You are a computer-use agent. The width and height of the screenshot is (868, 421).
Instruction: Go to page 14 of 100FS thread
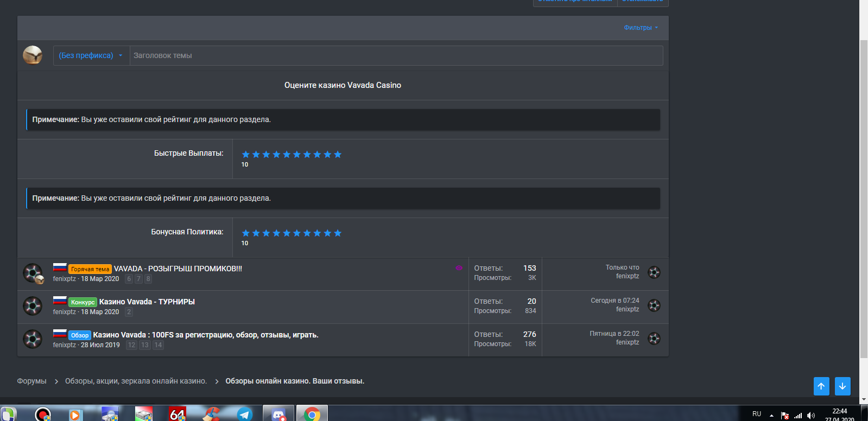(x=158, y=345)
